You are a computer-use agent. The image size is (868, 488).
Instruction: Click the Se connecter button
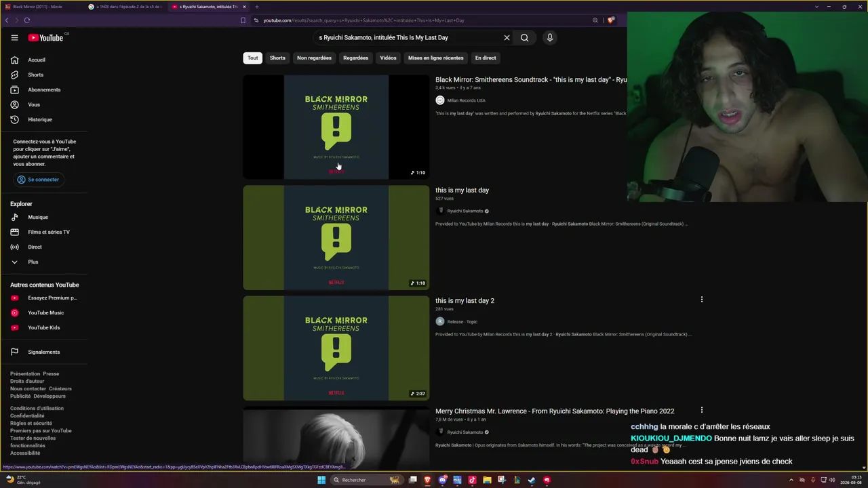[x=38, y=180]
